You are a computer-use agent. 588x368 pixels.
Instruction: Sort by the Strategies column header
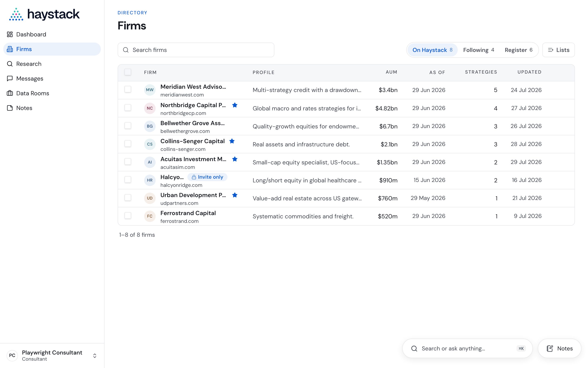(x=481, y=72)
